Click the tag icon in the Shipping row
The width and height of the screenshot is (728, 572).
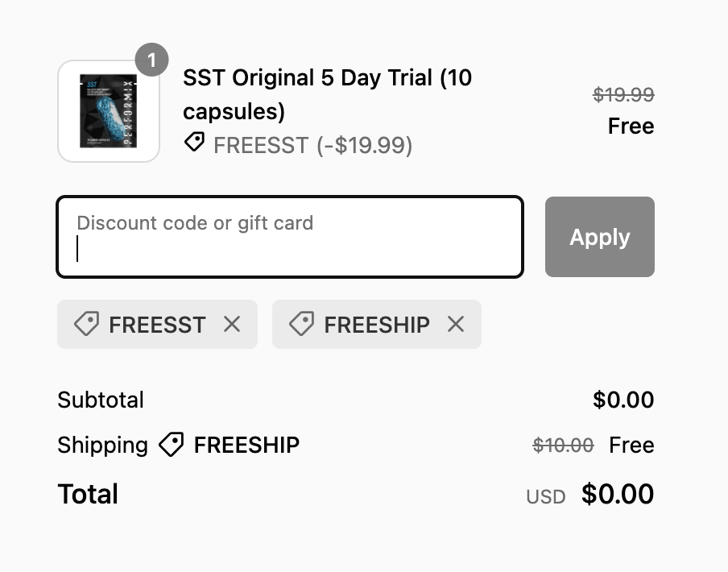171,445
